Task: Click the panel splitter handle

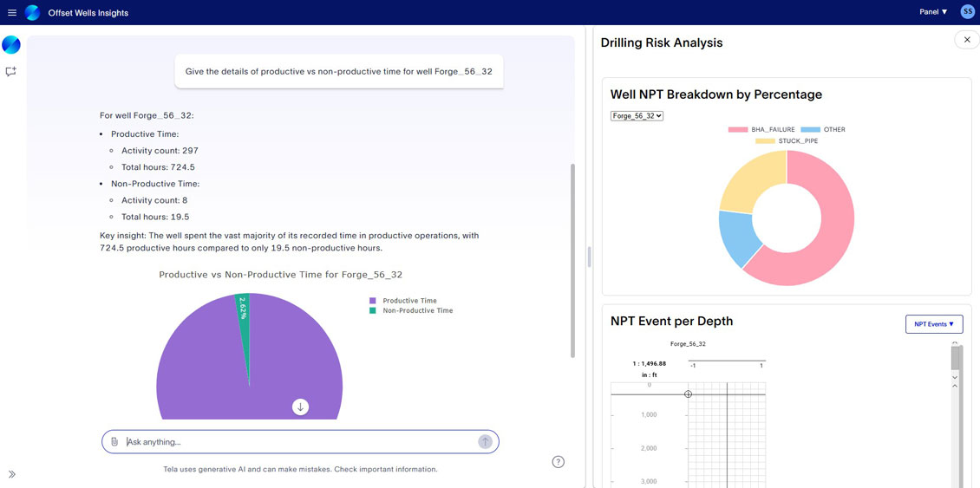Action: coord(589,257)
